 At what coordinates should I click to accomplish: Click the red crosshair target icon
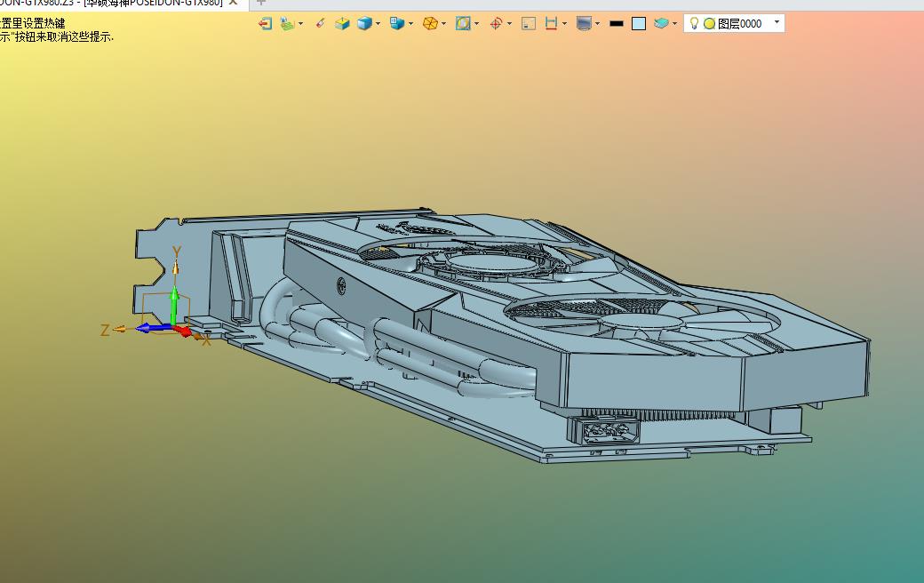coord(496,24)
